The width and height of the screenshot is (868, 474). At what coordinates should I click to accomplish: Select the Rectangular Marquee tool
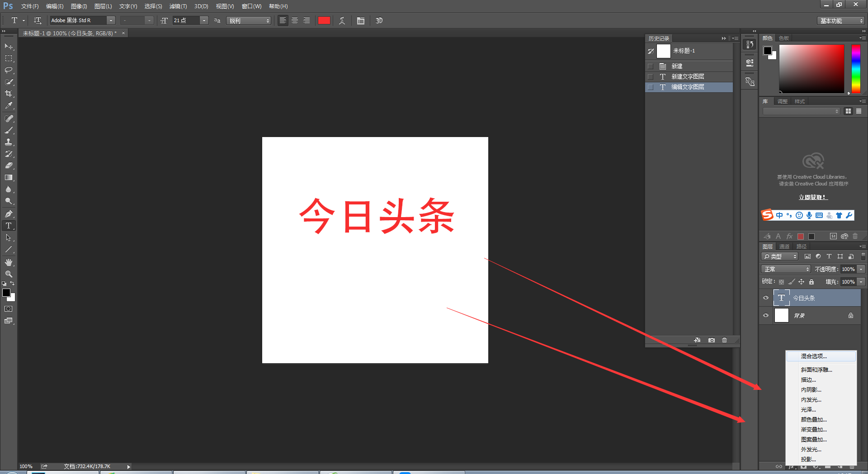click(9, 58)
